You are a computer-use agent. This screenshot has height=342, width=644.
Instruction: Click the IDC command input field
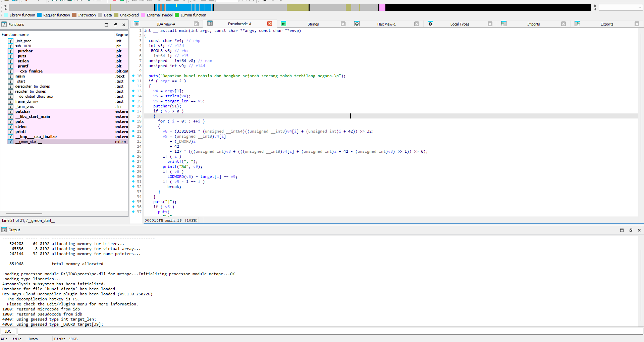(x=330, y=331)
